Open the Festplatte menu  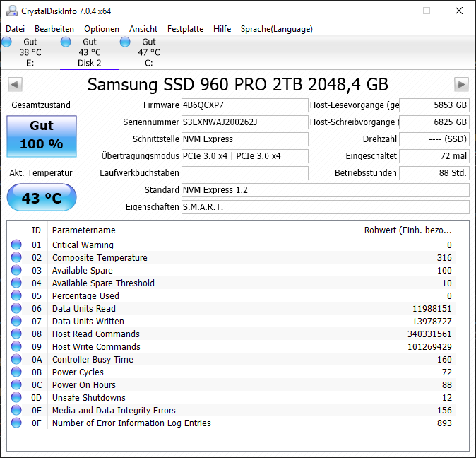coord(185,29)
